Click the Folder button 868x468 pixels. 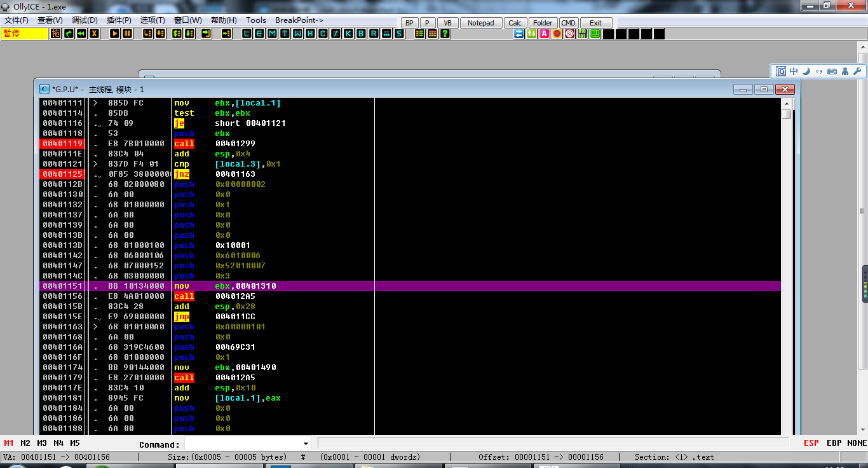coord(543,23)
